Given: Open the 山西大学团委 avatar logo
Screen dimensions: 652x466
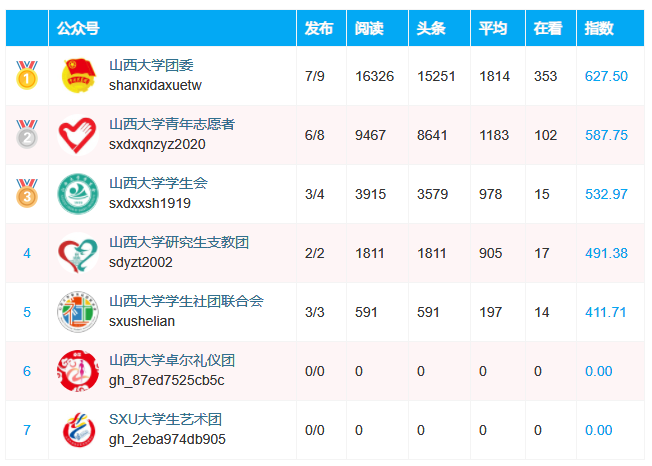Looking at the screenshot, I should pos(78,76).
